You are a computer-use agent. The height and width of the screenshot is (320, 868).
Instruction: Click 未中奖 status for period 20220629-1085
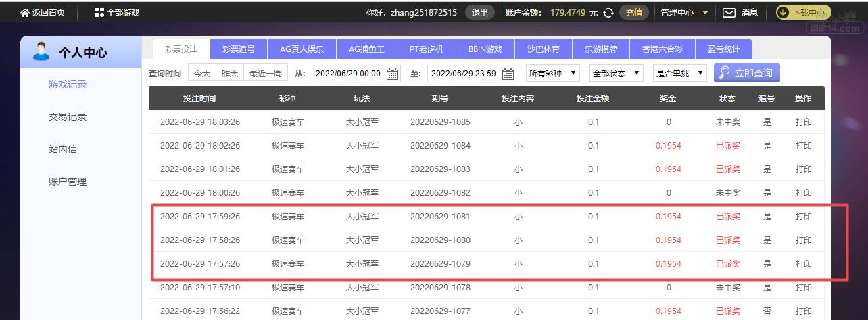(728, 122)
